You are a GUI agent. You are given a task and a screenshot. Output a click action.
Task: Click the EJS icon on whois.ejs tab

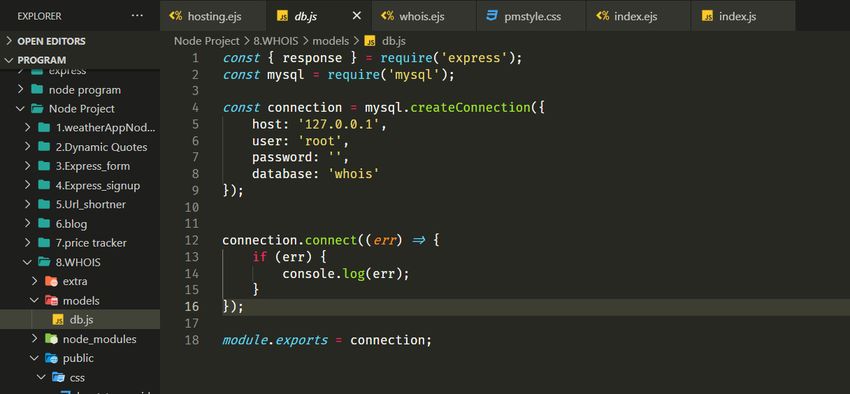(387, 16)
